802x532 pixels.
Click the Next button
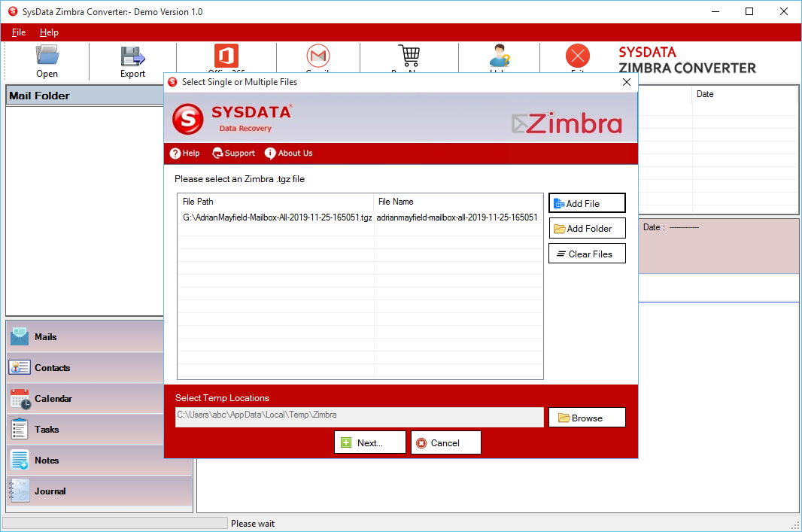[369, 442]
